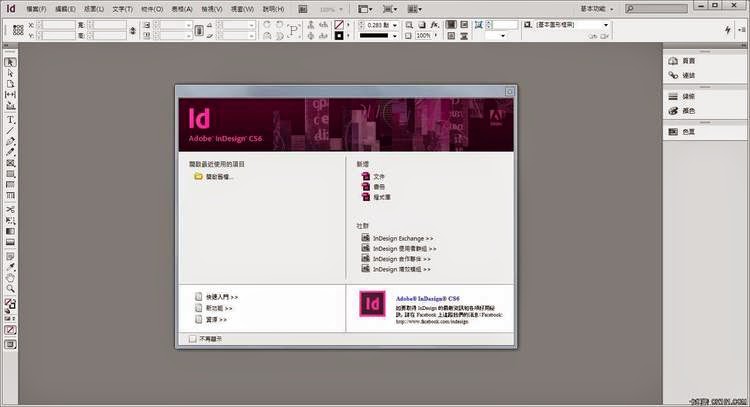750x407 pixels.
Task: Open the control panel flyout menu
Action: coord(742,30)
